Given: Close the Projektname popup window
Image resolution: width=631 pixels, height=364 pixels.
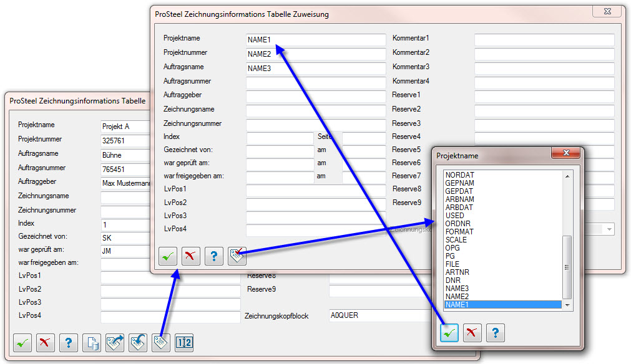Looking at the screenshot, I should [565, 153].
